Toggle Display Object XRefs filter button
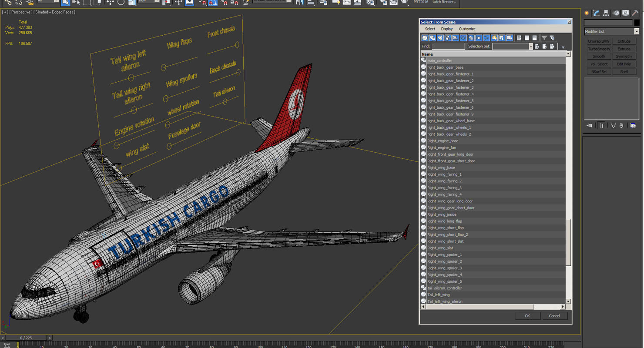 (x=479, y=38)
